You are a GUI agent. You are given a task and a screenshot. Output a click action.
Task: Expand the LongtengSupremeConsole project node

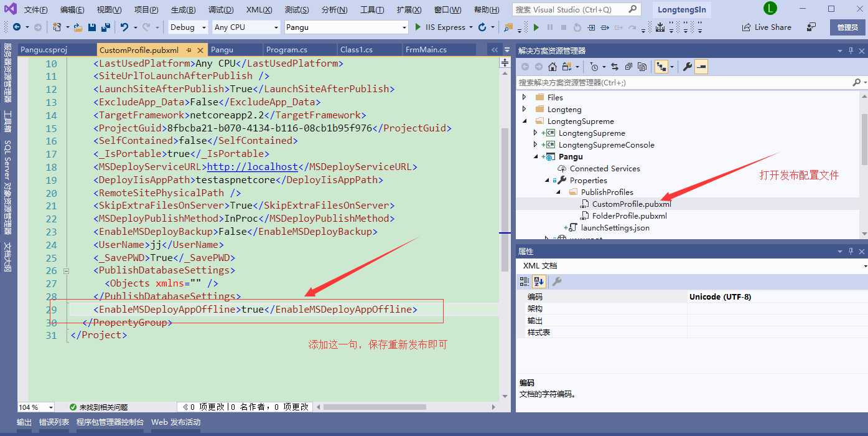tap(535, 145)
